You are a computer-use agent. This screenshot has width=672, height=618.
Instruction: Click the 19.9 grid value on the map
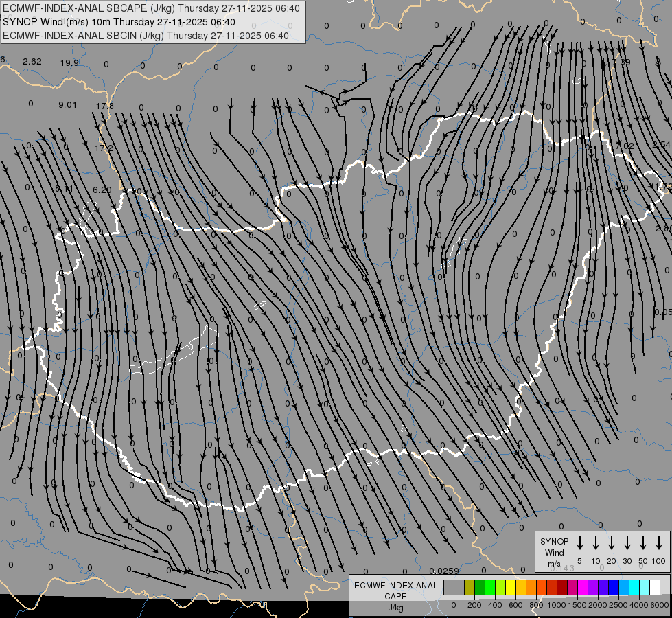(69, 63)
